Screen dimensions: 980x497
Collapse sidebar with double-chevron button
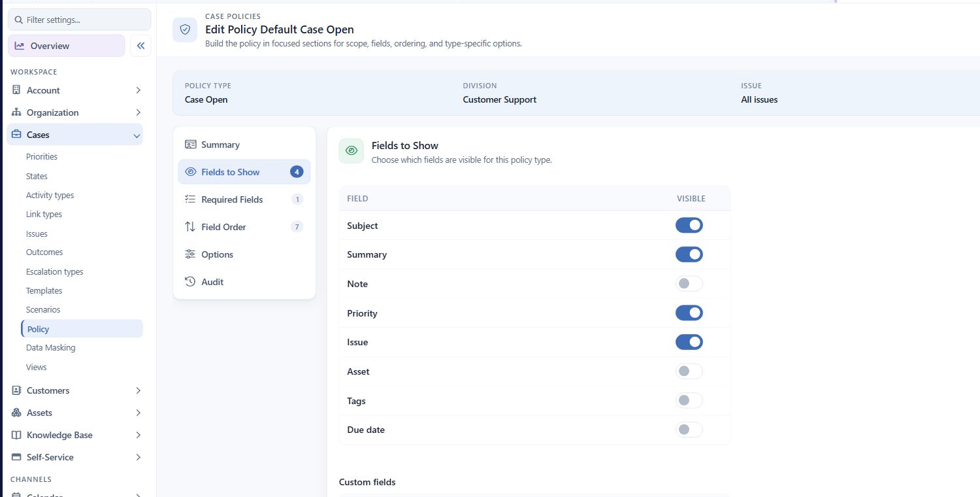point(140,46)
